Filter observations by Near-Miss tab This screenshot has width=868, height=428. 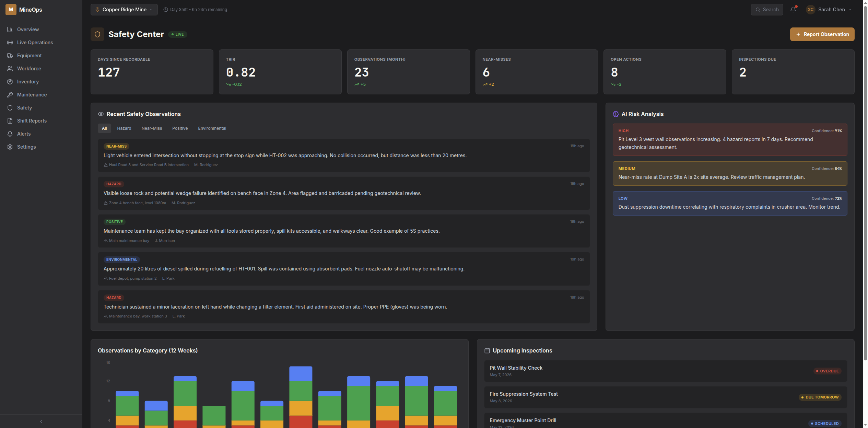pyautogui.click(x=152, y=128)
